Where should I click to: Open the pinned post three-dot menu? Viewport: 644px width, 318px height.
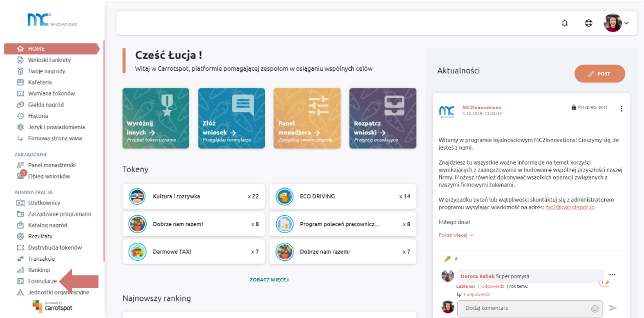(621, 109)
